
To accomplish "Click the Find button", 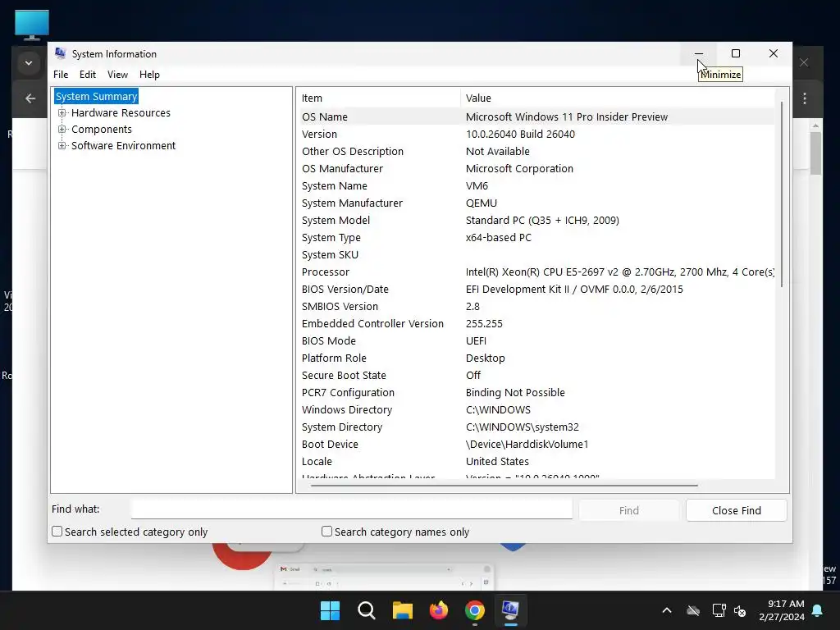I will pyautogui.click(x=629, y=510).
